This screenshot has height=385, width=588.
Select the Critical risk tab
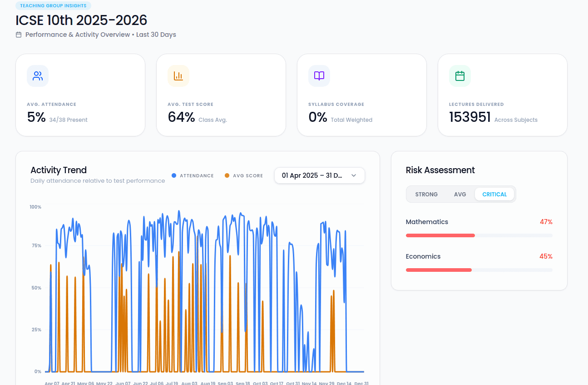click(494, 194)
